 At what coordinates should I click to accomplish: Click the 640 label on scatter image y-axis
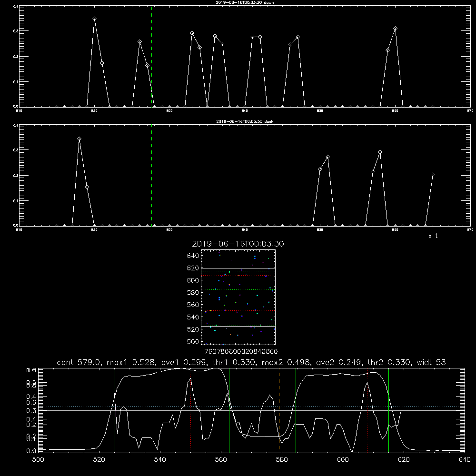tap(193, 256)
